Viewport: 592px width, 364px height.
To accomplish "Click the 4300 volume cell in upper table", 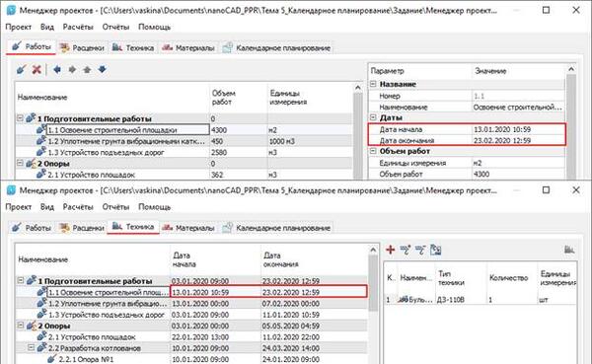I will pos(238,130).
